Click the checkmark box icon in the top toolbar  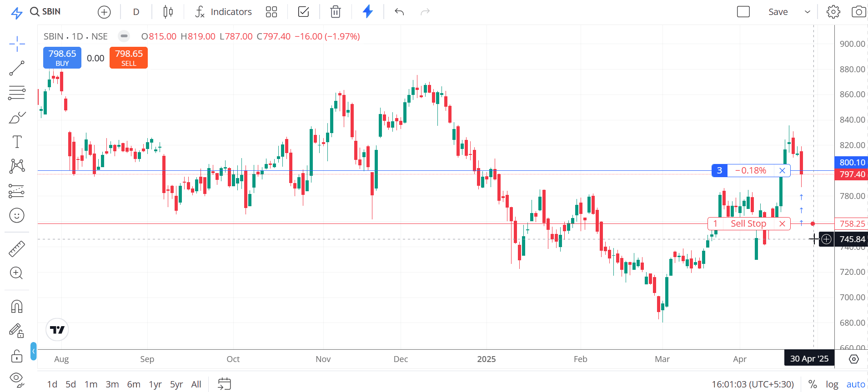pos(303,12)
